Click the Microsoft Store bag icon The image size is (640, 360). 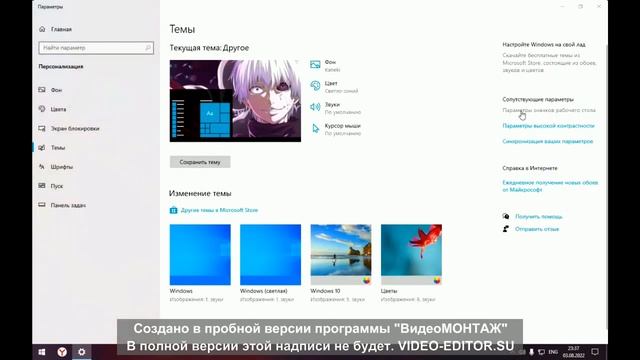click(173, 210)
